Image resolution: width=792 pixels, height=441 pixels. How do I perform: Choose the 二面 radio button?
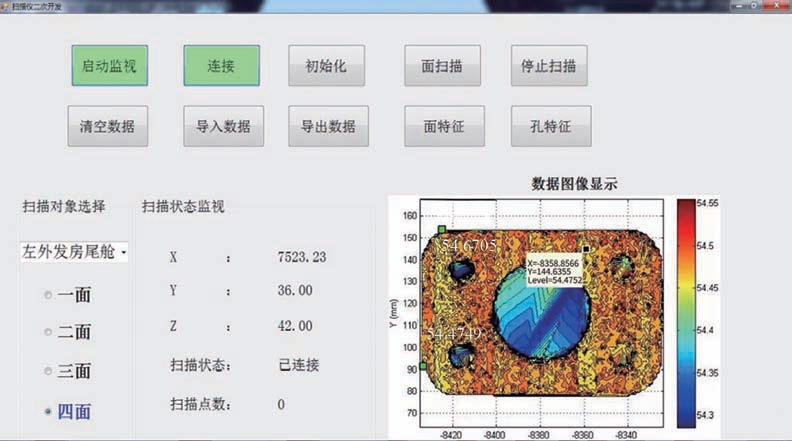click(48, 332)
